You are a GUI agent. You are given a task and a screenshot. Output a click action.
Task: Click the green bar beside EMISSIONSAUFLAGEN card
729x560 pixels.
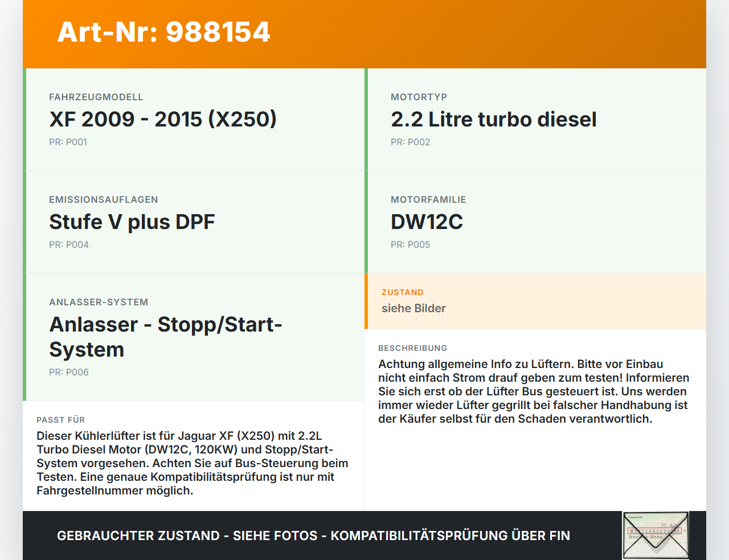tap(24, 222)
